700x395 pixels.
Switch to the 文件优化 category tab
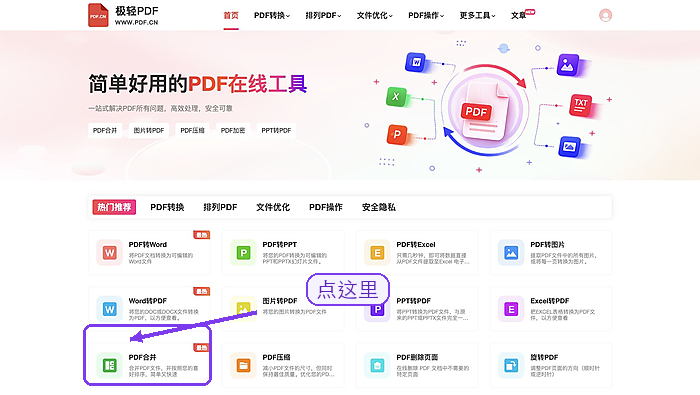pos(273,207)
